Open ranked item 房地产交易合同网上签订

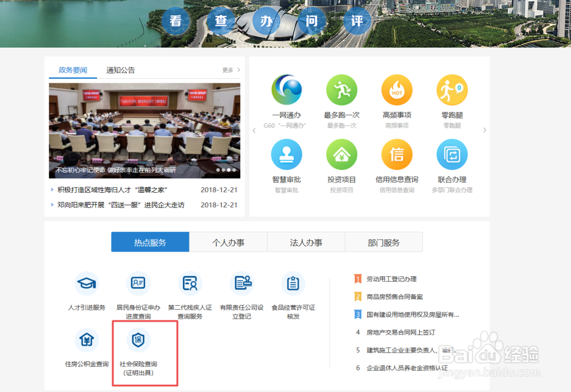(x=401, y=332)
